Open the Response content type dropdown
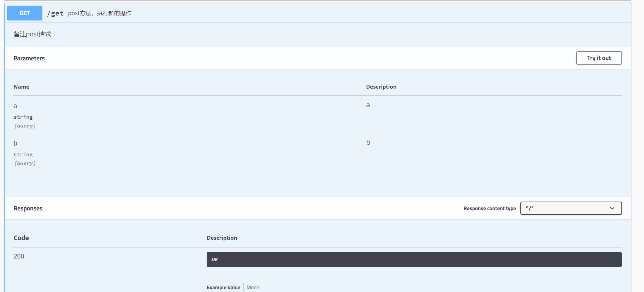The height and width of the screenshot is (292, 644). pyautogui.click(x=571, y=208)
